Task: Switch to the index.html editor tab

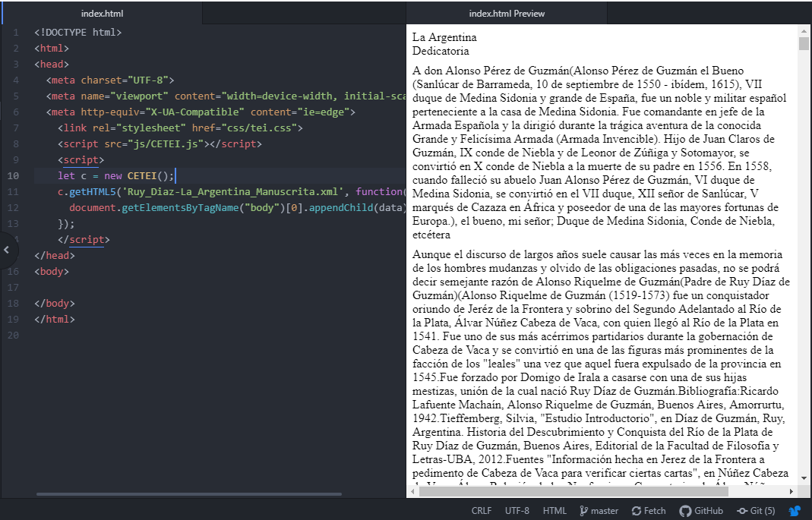Action: [x=101, y=13]
